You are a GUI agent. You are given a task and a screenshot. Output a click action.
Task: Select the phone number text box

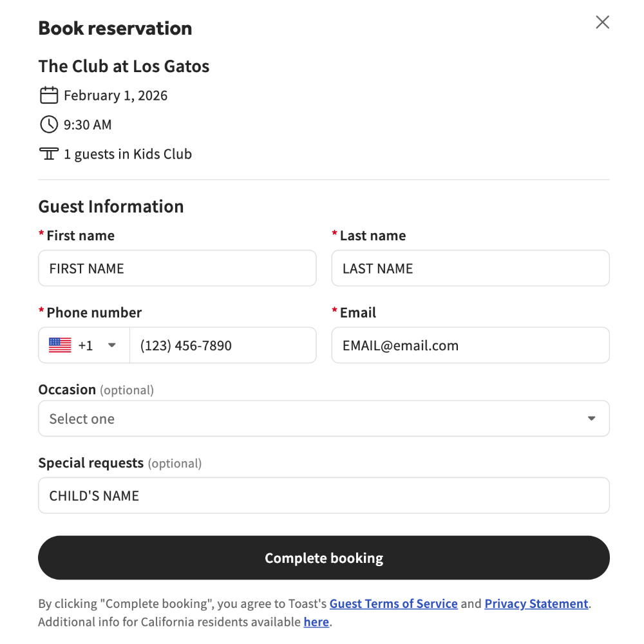point(222,345)
